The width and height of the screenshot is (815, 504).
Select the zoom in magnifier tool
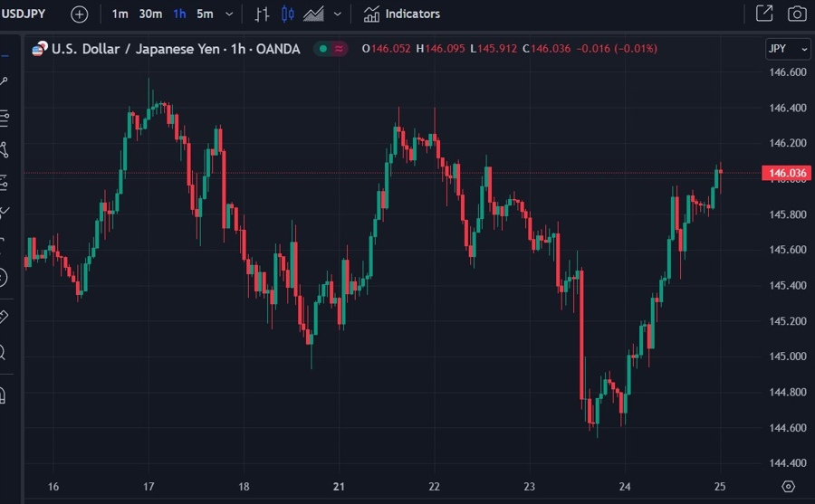coord(3,352)
